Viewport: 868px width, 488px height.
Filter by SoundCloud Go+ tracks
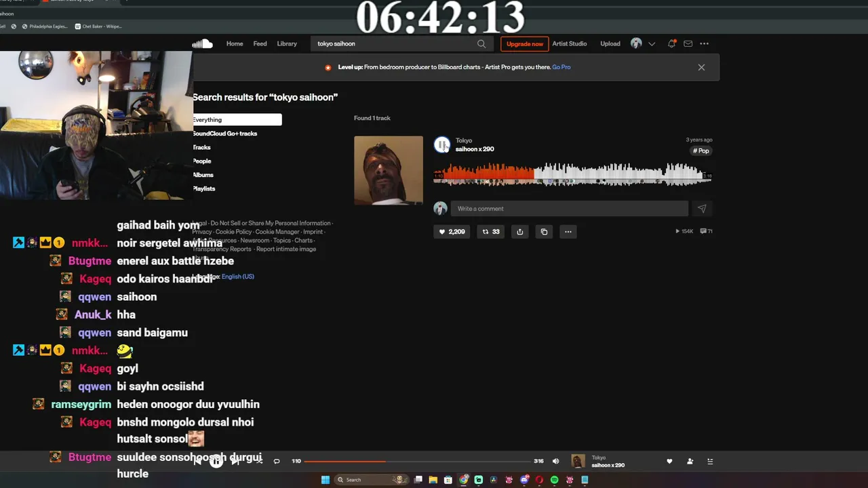click(225, 134)
